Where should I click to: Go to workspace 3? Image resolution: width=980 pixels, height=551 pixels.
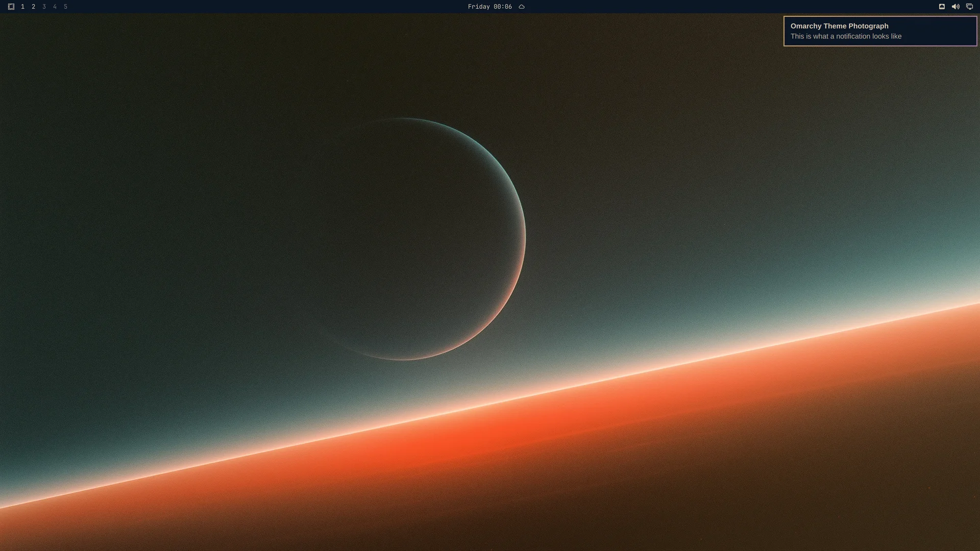click(44, 7)
